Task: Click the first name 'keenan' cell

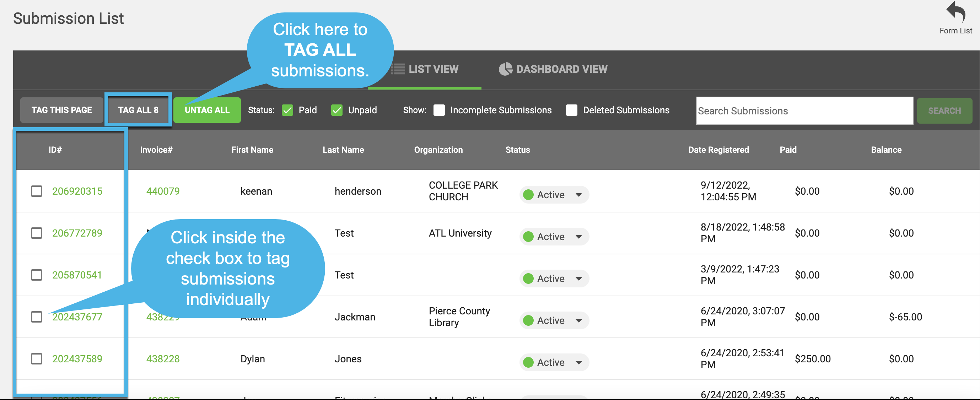Action: click(x=257, y=191)
